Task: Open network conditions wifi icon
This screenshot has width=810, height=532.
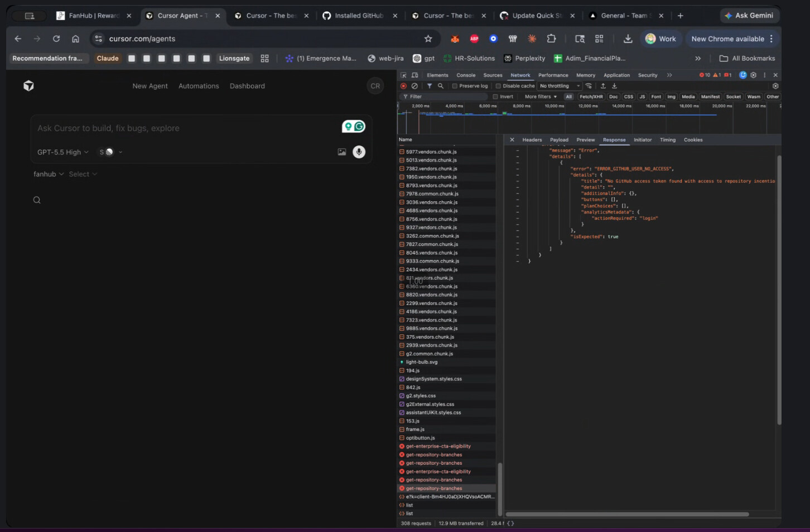Action: (x=589, y=86)
